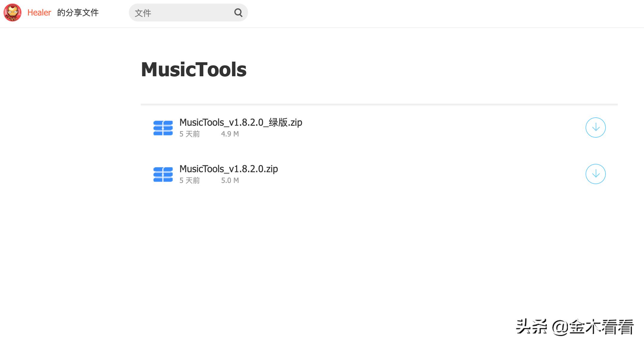
Task: Open the MusicTools_v1.8.2.0.zip file name
Action: pos(228,169)
